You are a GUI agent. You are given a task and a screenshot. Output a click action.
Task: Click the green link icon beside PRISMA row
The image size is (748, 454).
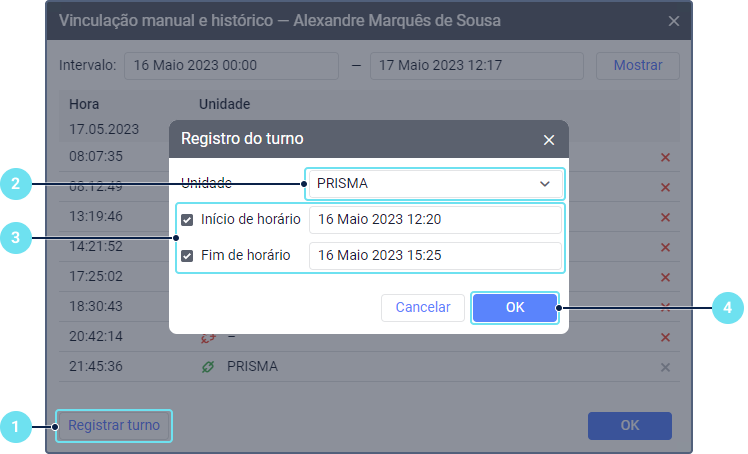pyautogui.click(x=208, y=367)
